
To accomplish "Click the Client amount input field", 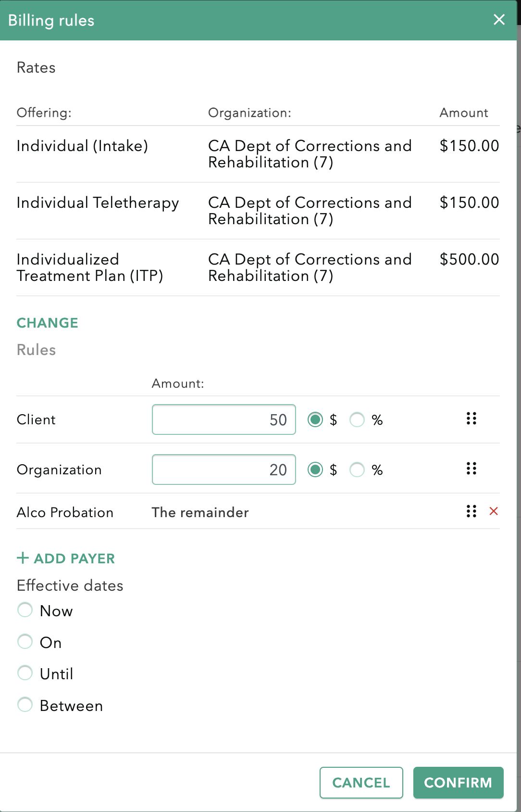I will pos(223,419).
